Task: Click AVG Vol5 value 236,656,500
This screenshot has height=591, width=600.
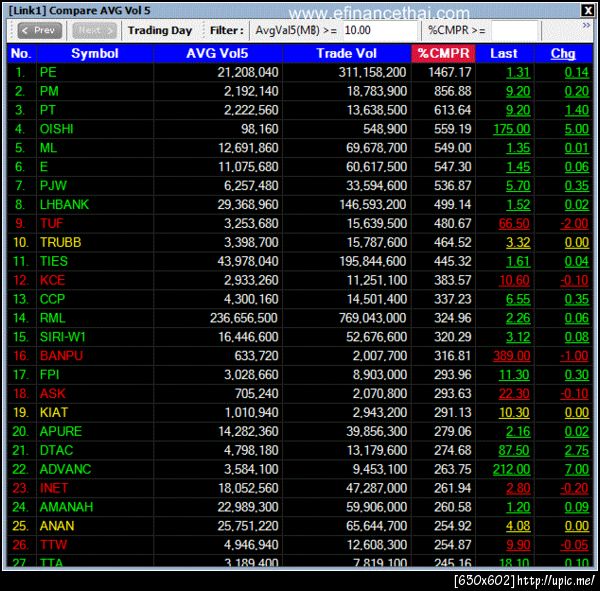Action: (244, 318)
